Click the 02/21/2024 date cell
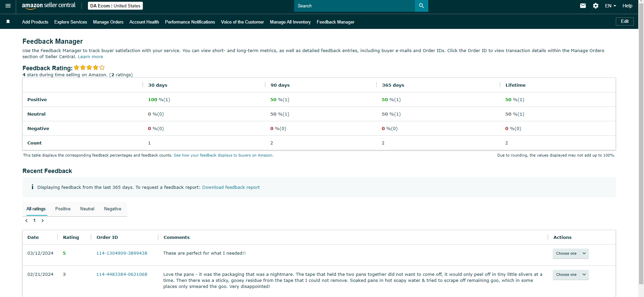Viewport: 644px width, 297px height. [x=40, y=274]
